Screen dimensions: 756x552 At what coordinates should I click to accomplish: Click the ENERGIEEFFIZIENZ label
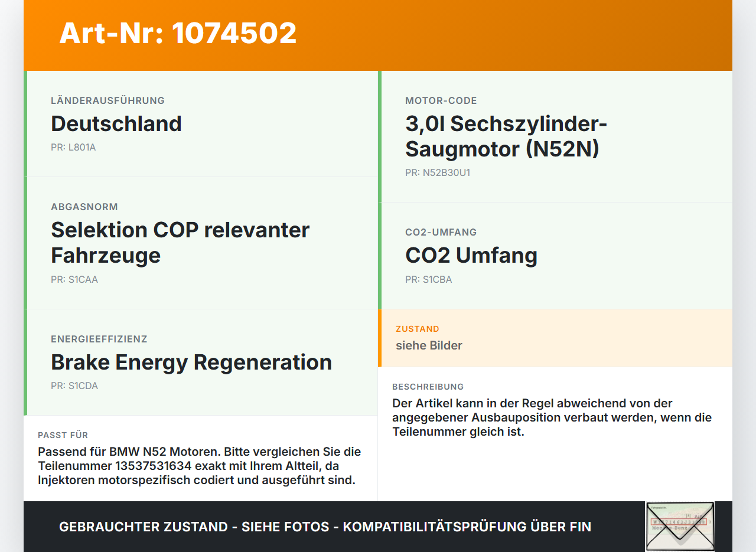[99, 339]
